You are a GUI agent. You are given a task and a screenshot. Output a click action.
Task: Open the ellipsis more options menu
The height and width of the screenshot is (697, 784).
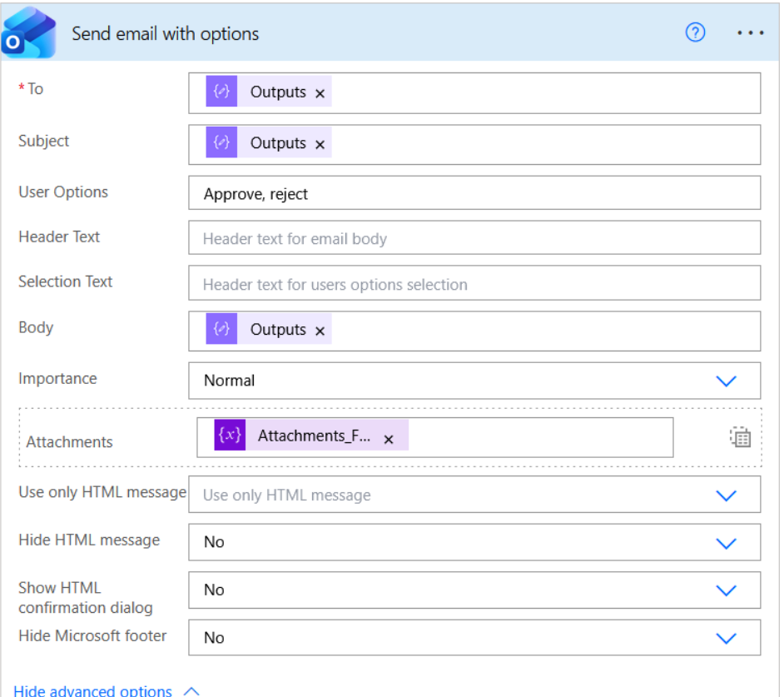pos(750,33)
